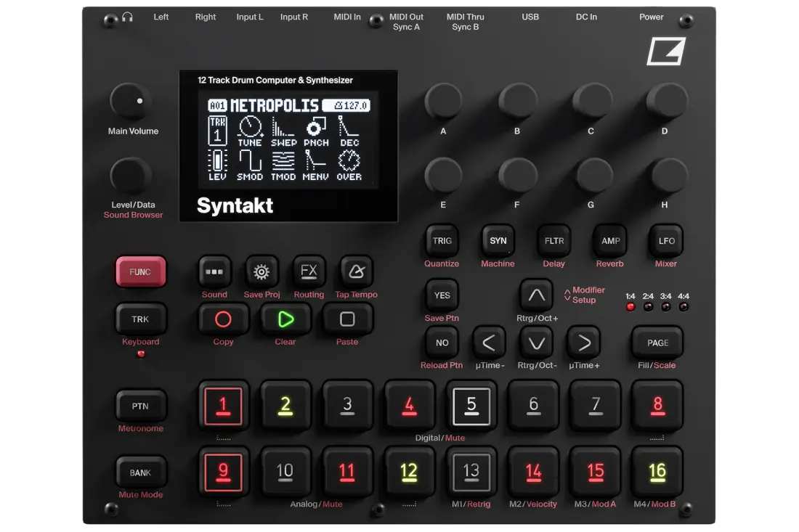The image size is (799, 532).
Task: Click the A01 pattern slot label
Action: click(218, 105)
